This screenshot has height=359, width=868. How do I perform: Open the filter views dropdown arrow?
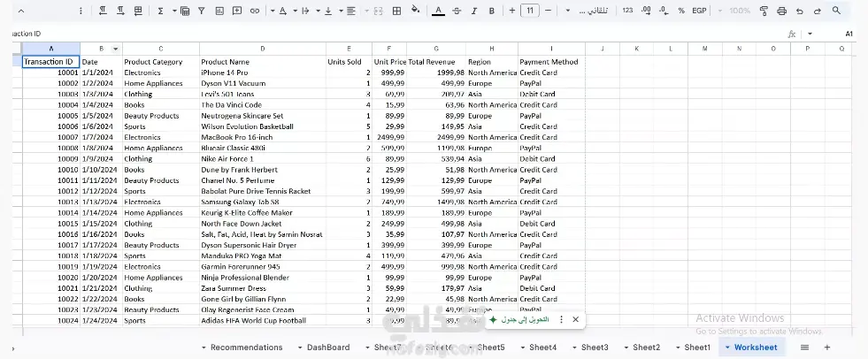tap(174, 11)
